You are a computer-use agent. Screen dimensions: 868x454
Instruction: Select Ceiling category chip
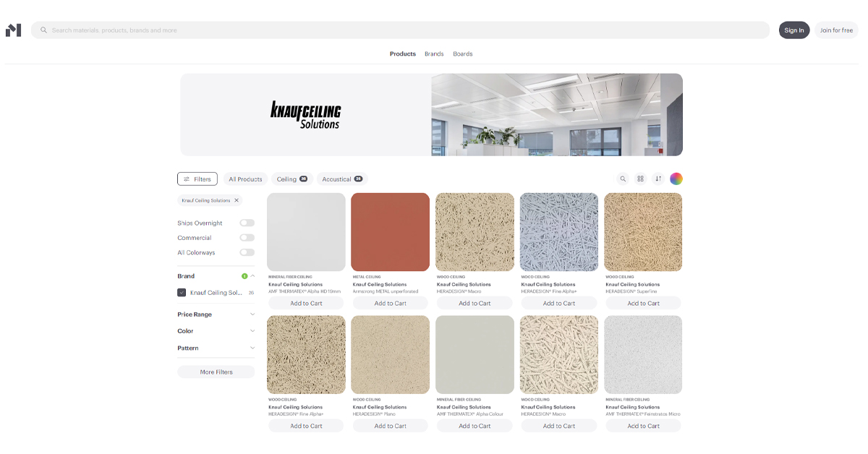coord(292,179)
